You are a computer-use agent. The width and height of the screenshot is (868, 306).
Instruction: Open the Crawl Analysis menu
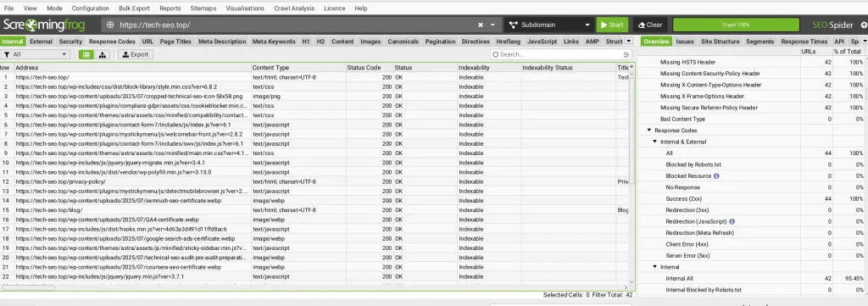coord(294,8)
